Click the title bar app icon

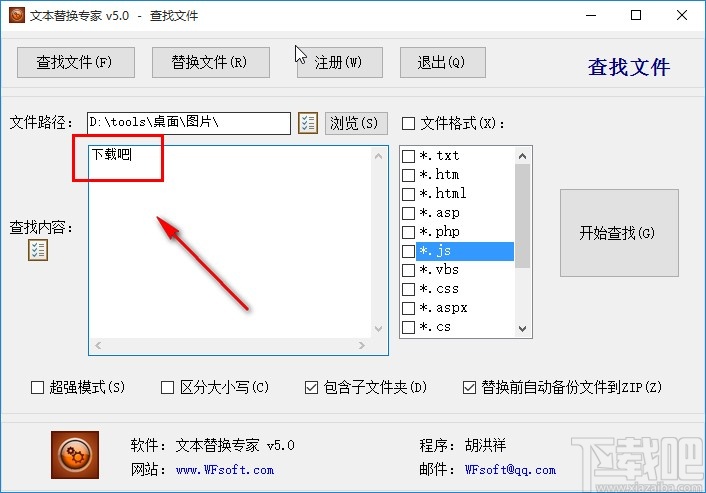point(17,15)
